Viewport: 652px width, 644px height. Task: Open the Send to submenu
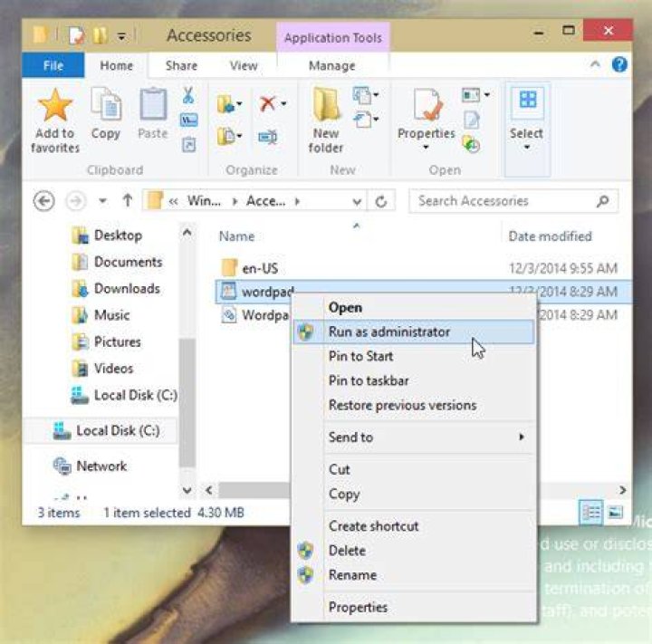(413, 437)
